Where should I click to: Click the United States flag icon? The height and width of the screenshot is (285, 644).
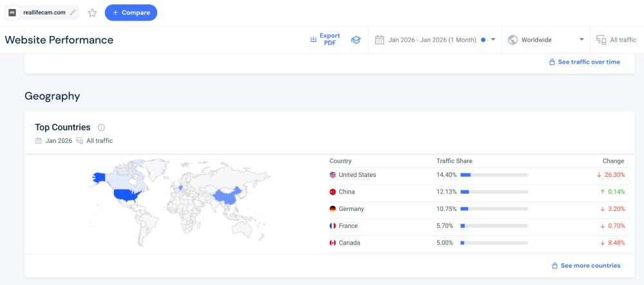coord(333,175)
